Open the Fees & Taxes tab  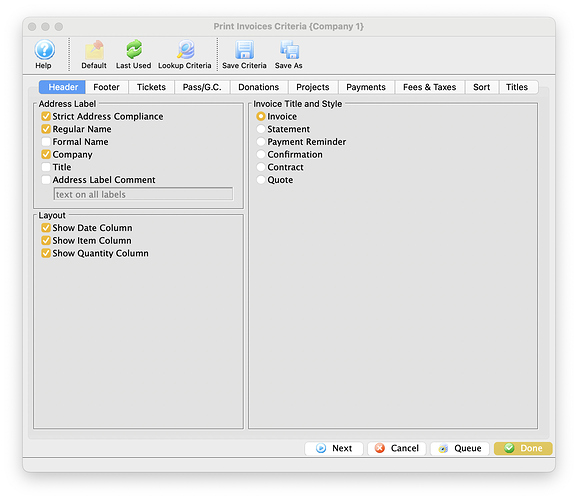(x=429, y=87)
